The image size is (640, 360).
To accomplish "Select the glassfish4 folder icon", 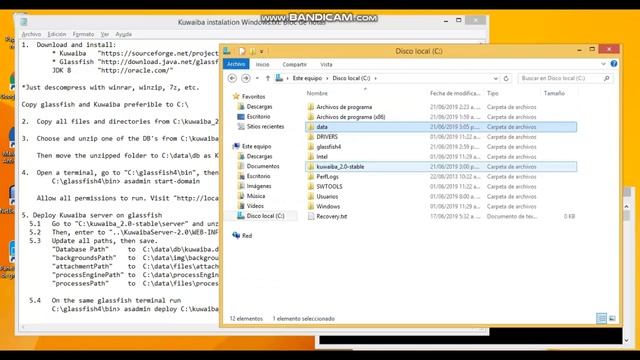I will [x=311, y=147].
